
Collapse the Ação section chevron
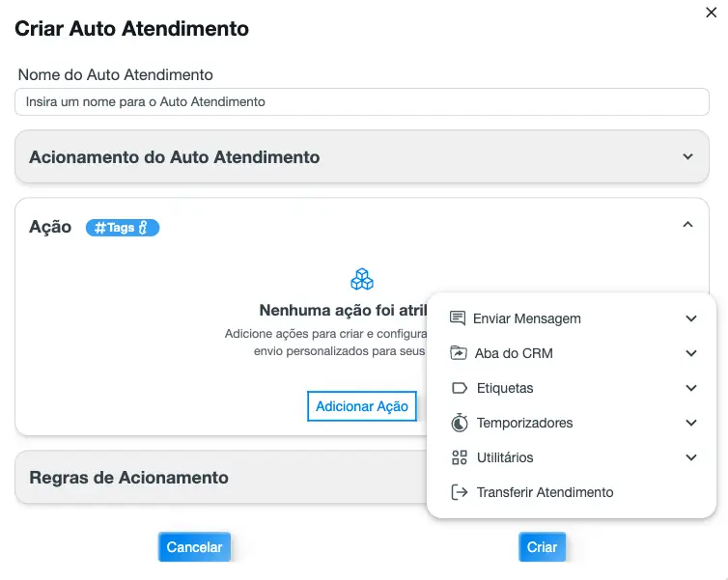pyautogui.click(x=687, y=225)
